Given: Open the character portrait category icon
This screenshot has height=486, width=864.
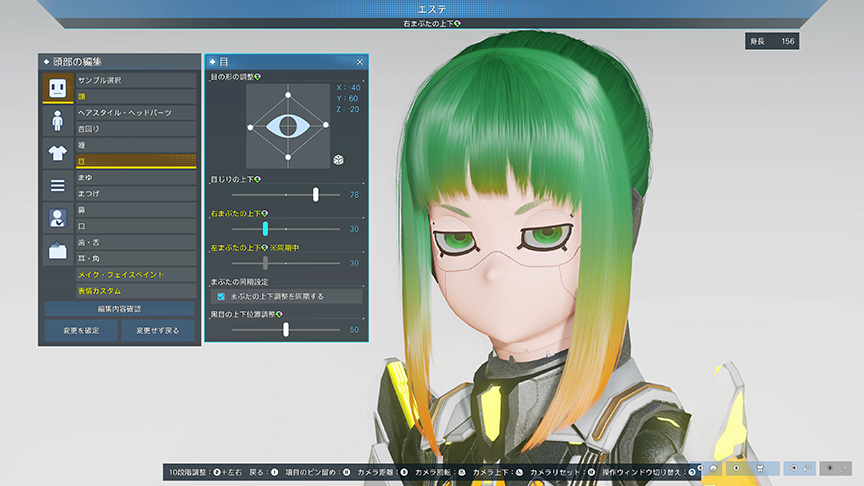Looking at the screenshot, I should click(57, 218).
